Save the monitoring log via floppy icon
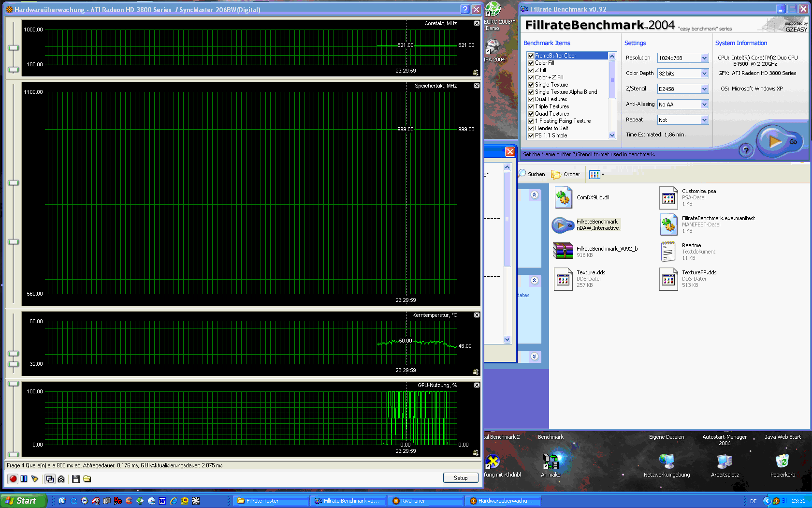 [x=75, y=479]
